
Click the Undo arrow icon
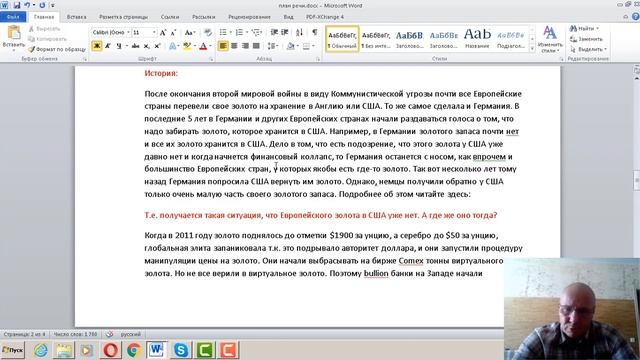coord(27,5)
